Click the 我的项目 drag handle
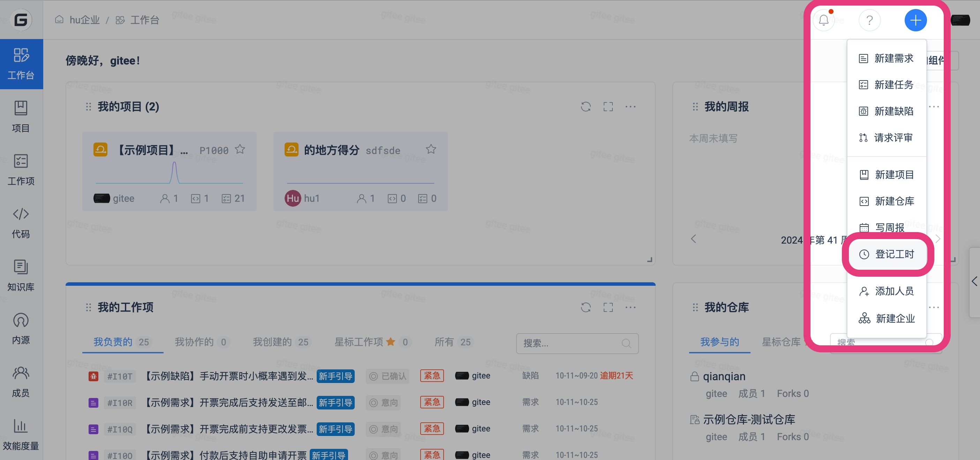The width and height of the screenshot is (980, 460). (x=88, y=106)
